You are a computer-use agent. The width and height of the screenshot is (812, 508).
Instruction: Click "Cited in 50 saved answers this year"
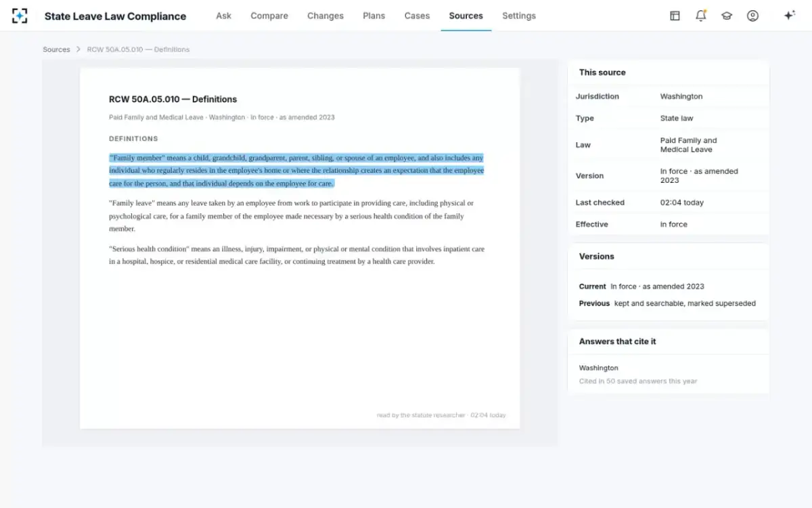click(x=638, y=381)
